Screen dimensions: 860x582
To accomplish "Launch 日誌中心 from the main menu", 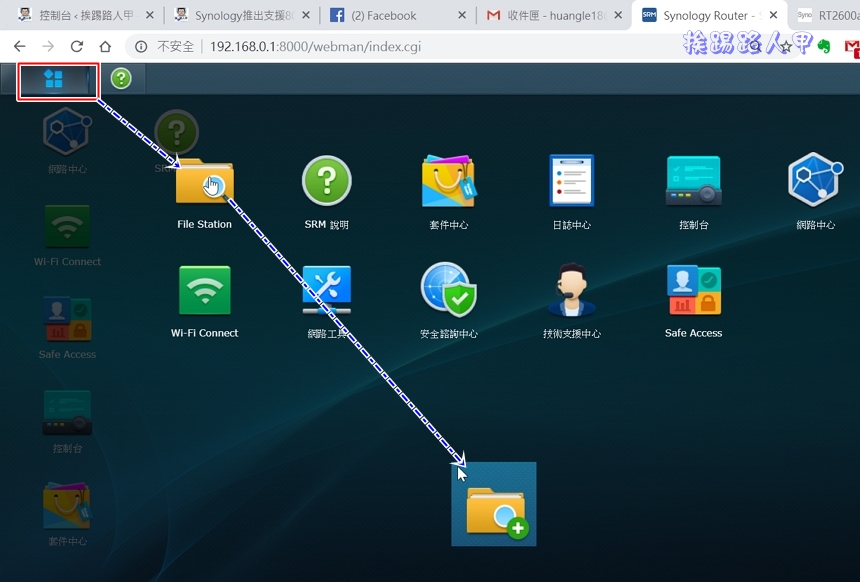I will point(572,193).
